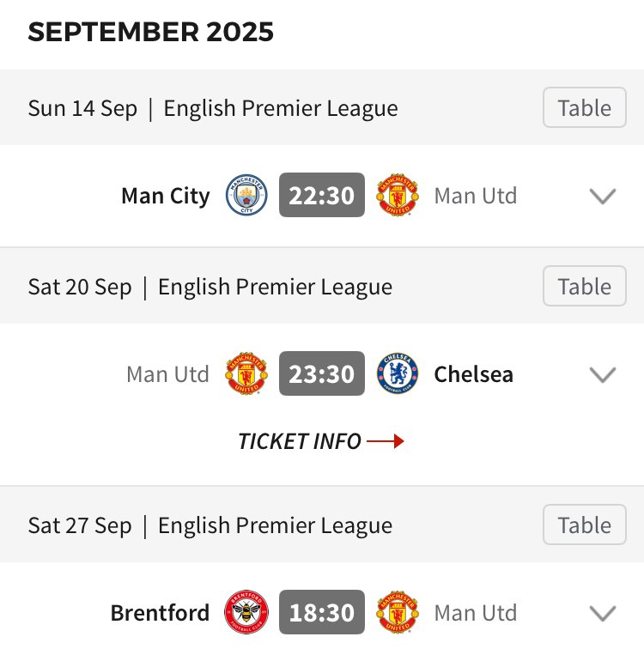The width and height of the screenshot is (644, 661).
Task: Click the Brentford bee crest
Action: pos(246,612)
